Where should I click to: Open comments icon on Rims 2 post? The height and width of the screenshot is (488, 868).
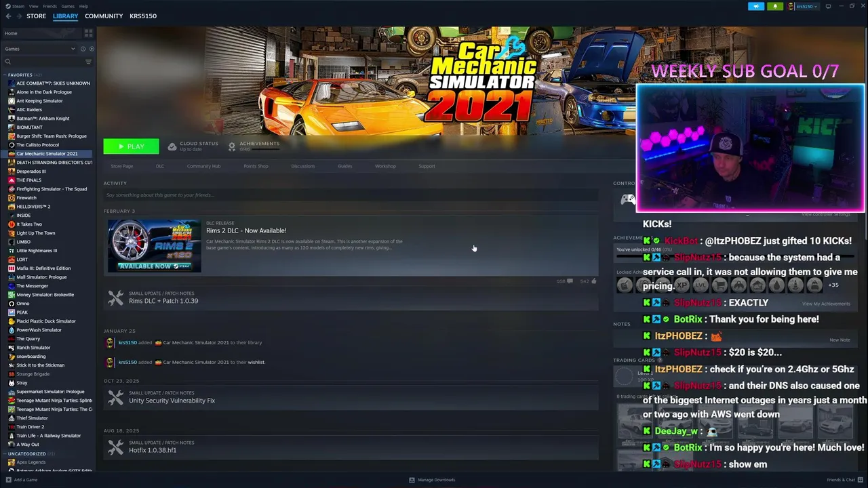[570, 281]
